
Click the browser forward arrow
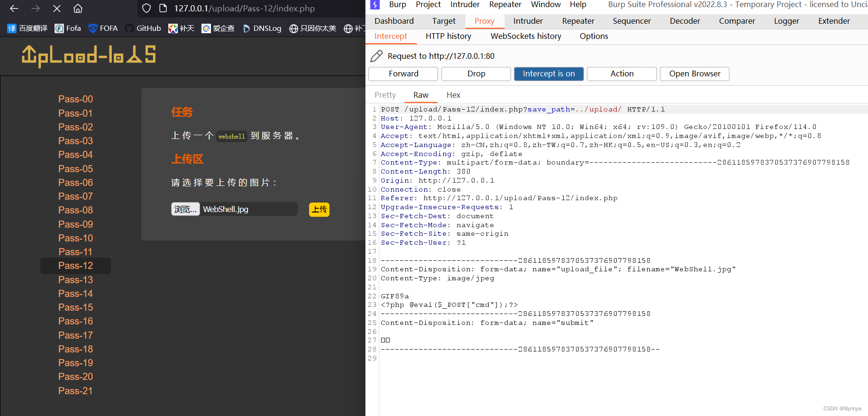(x=36, y=9)
